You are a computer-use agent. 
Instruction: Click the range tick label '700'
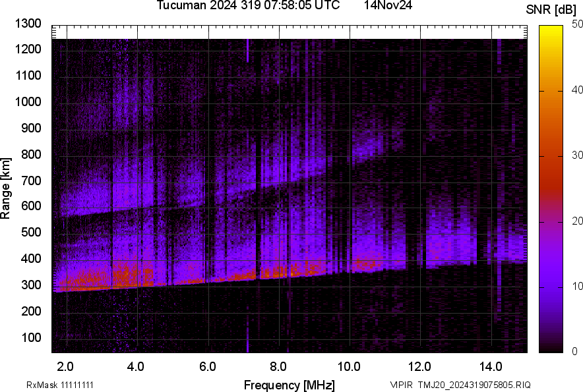point(31,181)
